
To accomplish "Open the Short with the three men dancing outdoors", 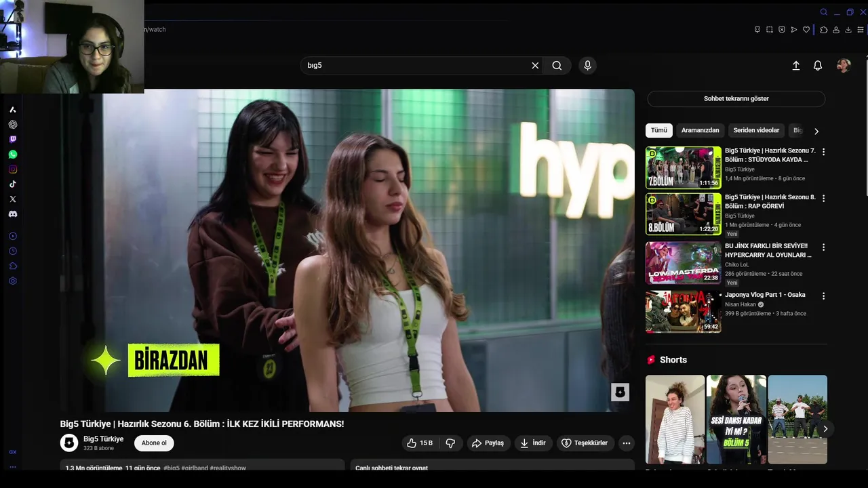I will (x=797, y=420).
